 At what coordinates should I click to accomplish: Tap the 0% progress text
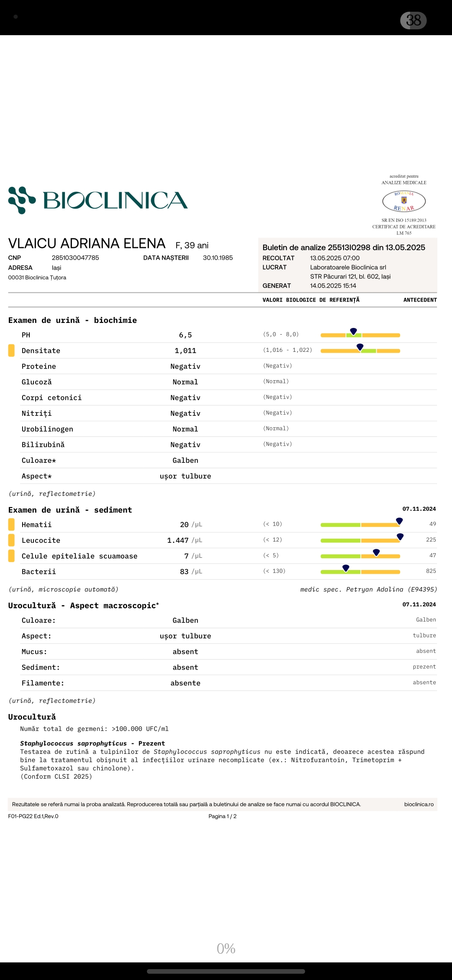coord(226,948)
